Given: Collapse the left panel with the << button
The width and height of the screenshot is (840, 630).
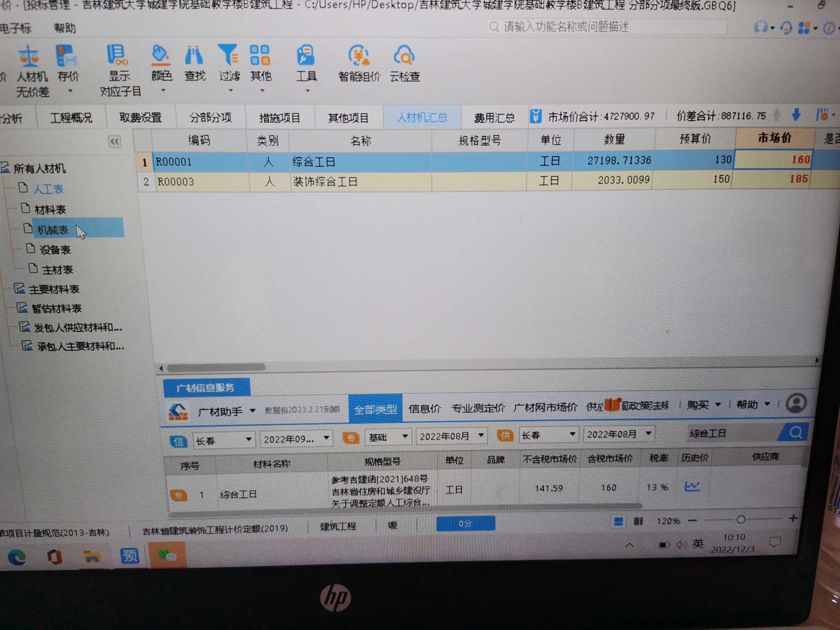Looking at the screenshot, I should 115,142.
